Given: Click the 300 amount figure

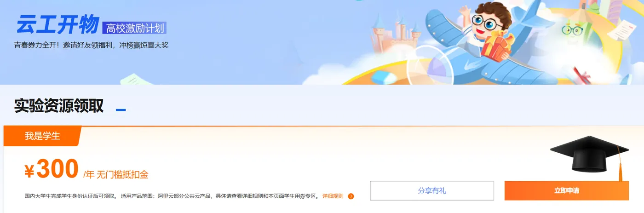Looking at the screenshot, I should coord(57,168).
